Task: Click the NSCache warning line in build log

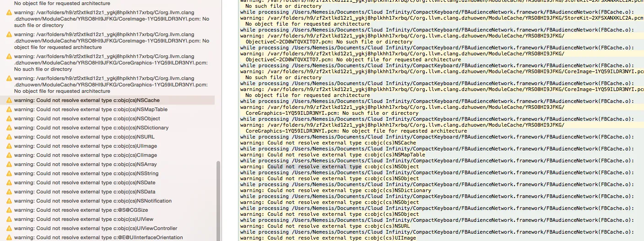Action: tap(328, 143)
